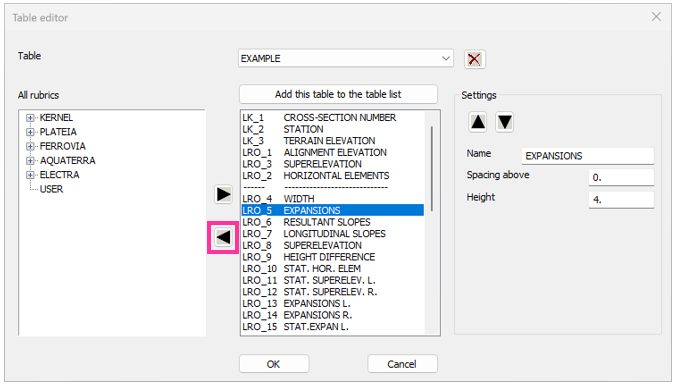
Task: Select the USER tree item
Action: [51, 189]
